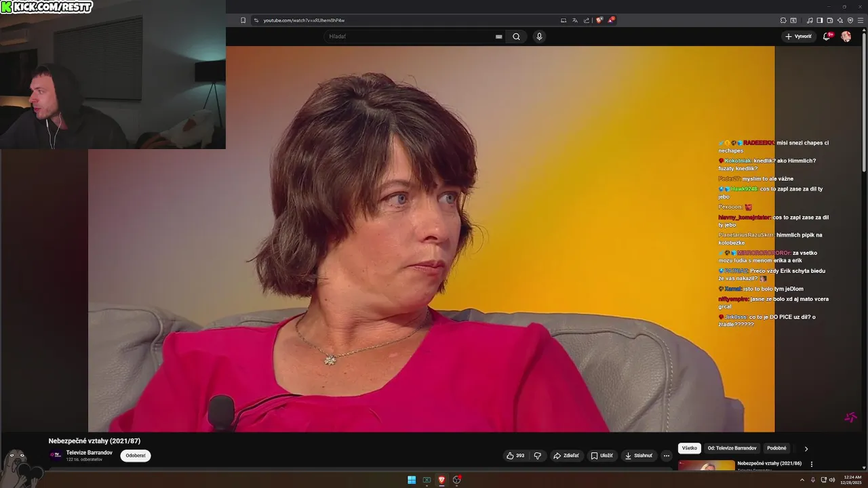This screenshot has height=488, width=868.
Task: Open 'Televize Barrandov' channel name link
Action: click(x=89, y=453)
